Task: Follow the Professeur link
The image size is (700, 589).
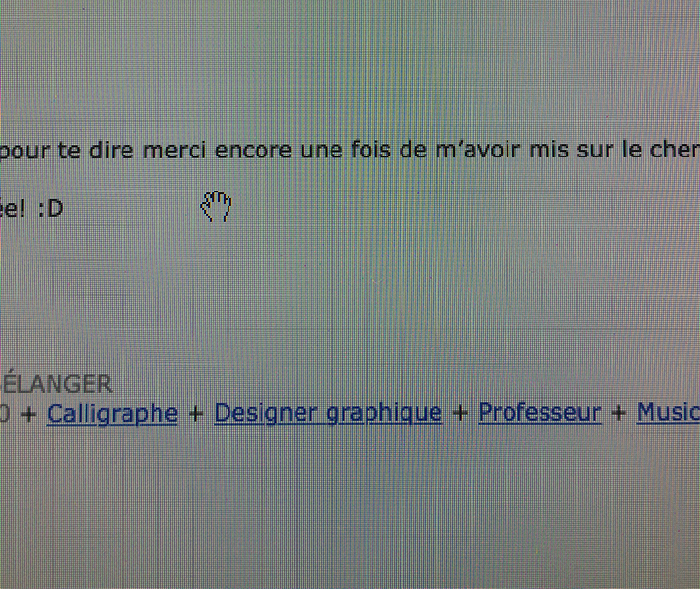Action: 540,412
